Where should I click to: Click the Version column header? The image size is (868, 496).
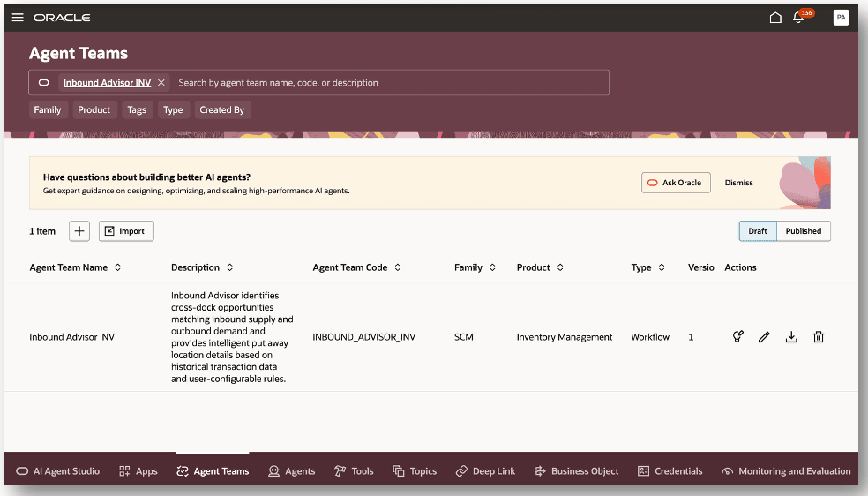pos(700,267)
